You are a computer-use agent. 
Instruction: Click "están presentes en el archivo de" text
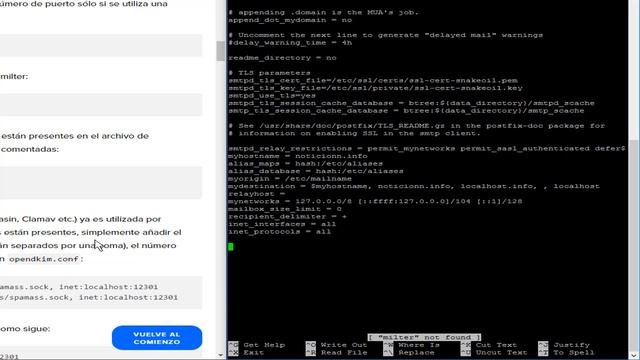pyautogui.click(x=75, y=136)
